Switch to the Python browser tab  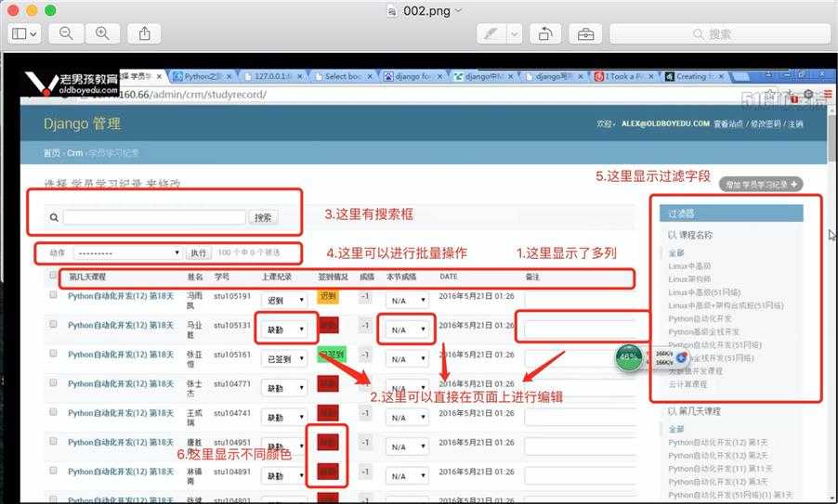(203, 77)
